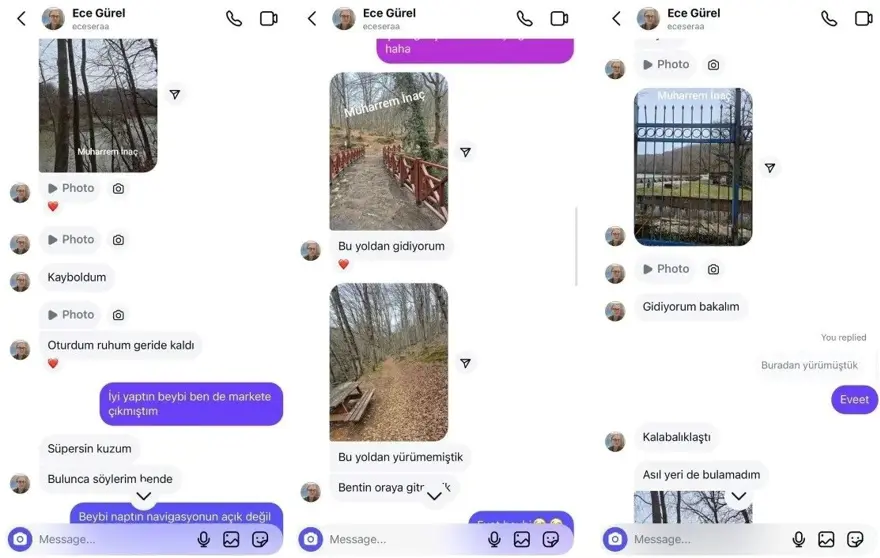The width and height of the screenshot is (880, 558).
Task: Start a video call in the right chat
Action: click(x=863, y=19)
